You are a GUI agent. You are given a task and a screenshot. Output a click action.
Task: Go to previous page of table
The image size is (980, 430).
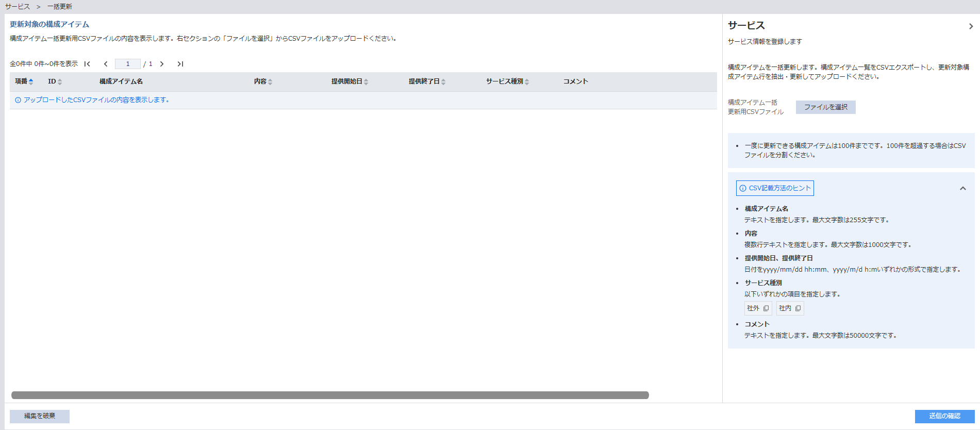pos(106,64)
